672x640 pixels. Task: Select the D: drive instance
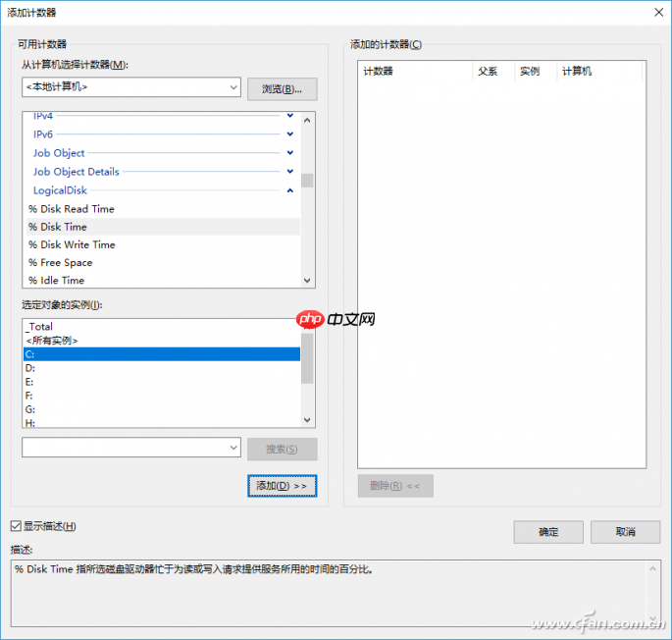[x=162, y=368]
